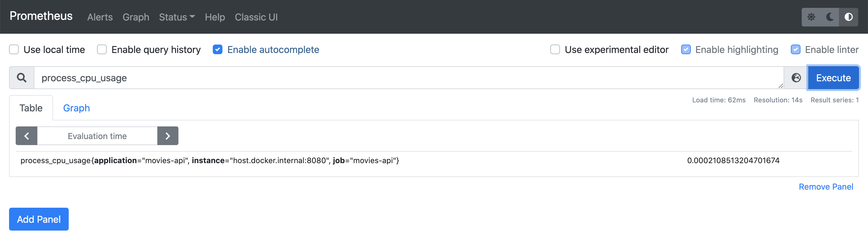Open Alerts in the navbar
This screenshot has width=868, height=239.
click(100, 17)
